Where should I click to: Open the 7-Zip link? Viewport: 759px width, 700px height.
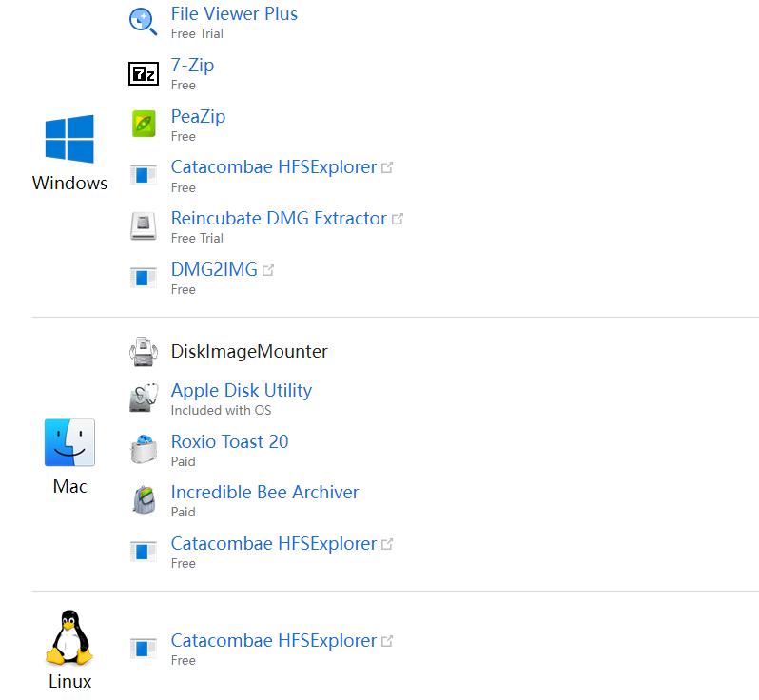click(x=193, y=66)
